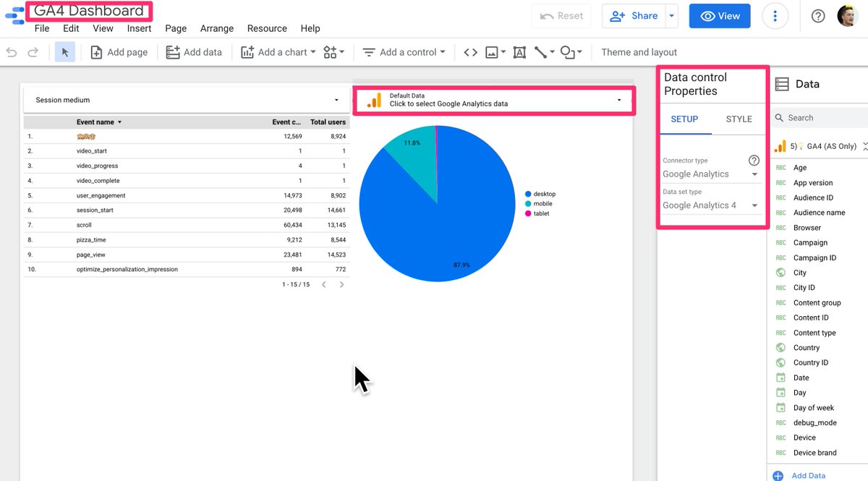Open the Insert menu
This screenshot has width=868, height=481.
point(140,28)
